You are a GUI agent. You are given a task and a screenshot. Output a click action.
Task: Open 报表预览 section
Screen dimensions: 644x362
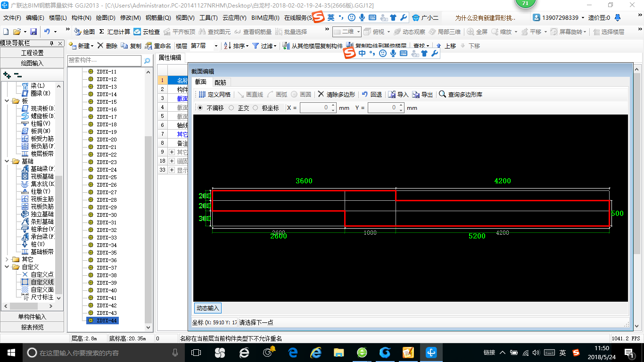tap(32, 327)
